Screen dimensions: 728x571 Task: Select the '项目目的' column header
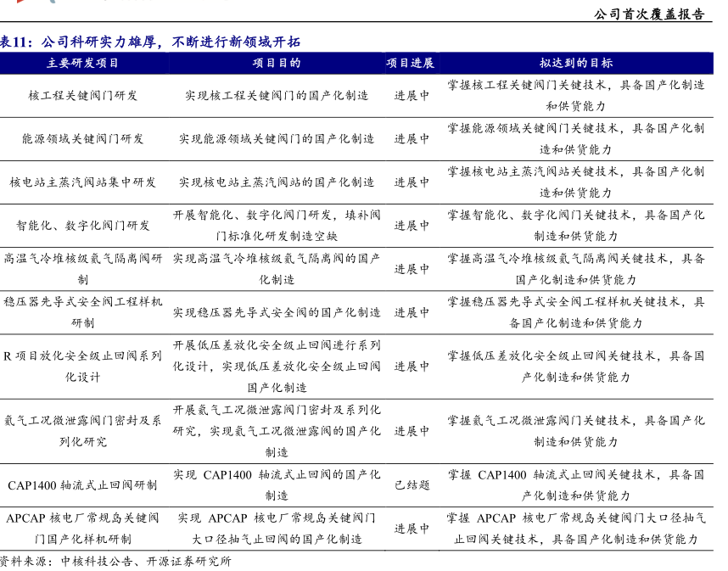277,64
